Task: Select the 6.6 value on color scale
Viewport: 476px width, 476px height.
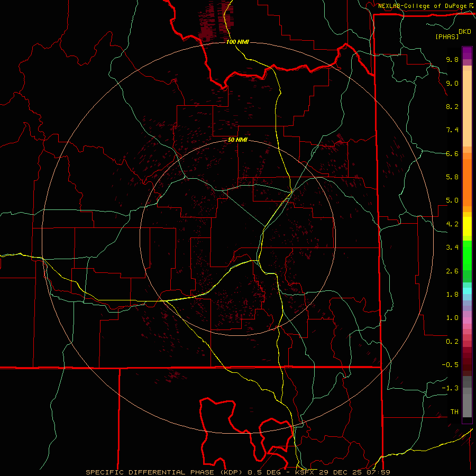Action: click(452, 153)
